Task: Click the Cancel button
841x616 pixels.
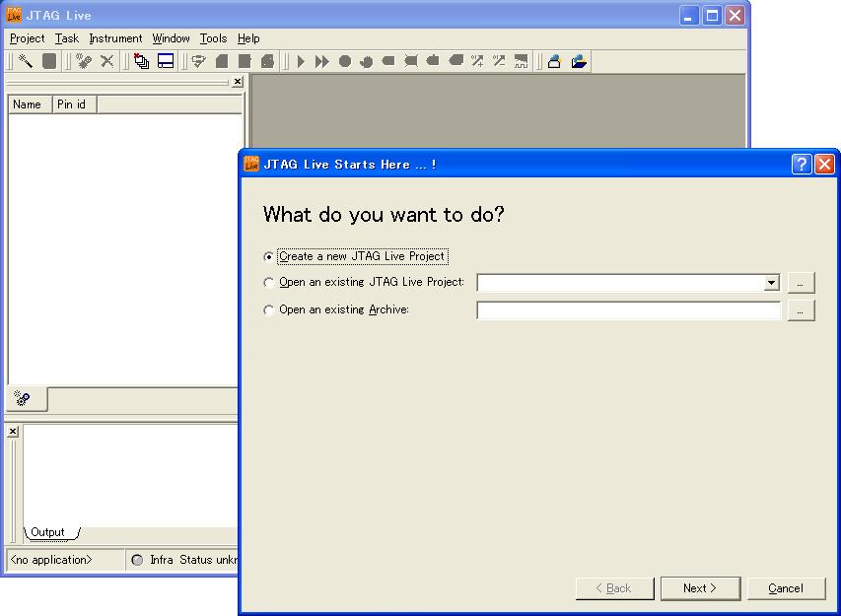Action: tap(786, 588)
